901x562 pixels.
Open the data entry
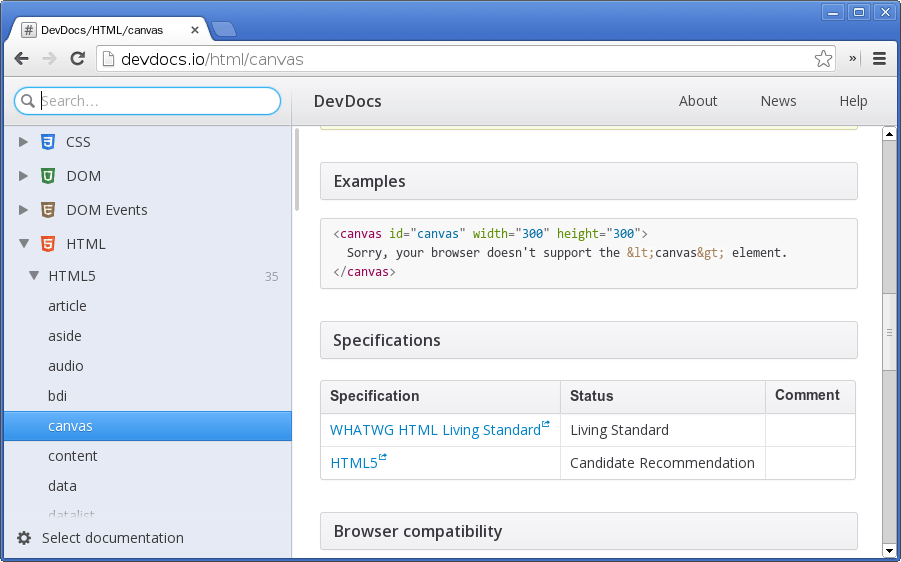(x=148, y=486)
